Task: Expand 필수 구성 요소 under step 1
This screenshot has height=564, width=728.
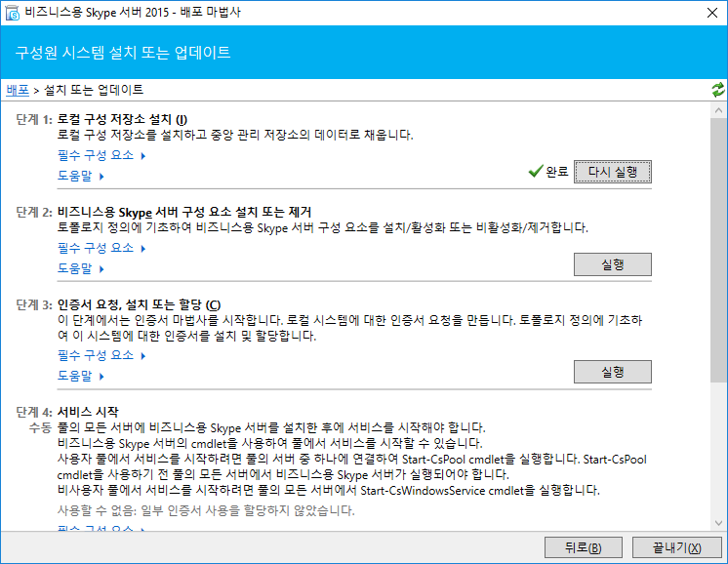Action: 101,155
